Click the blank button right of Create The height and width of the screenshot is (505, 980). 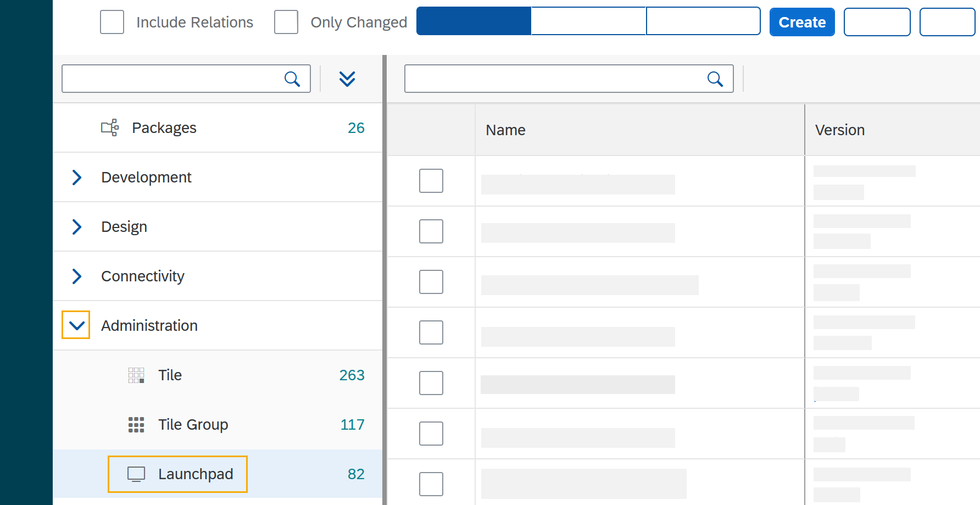[x=877, y=22]
